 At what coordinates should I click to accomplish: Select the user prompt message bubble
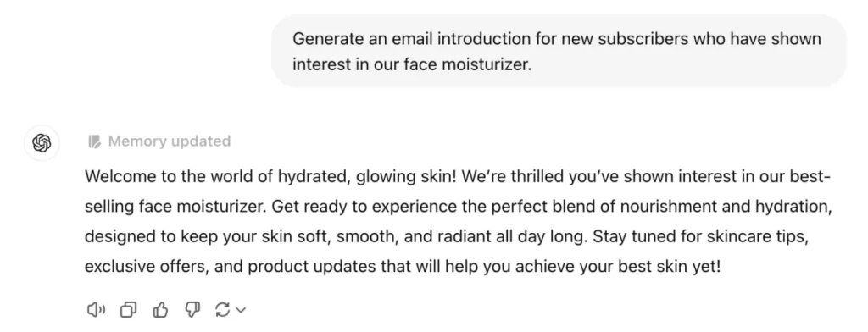(x=559, y=51)
